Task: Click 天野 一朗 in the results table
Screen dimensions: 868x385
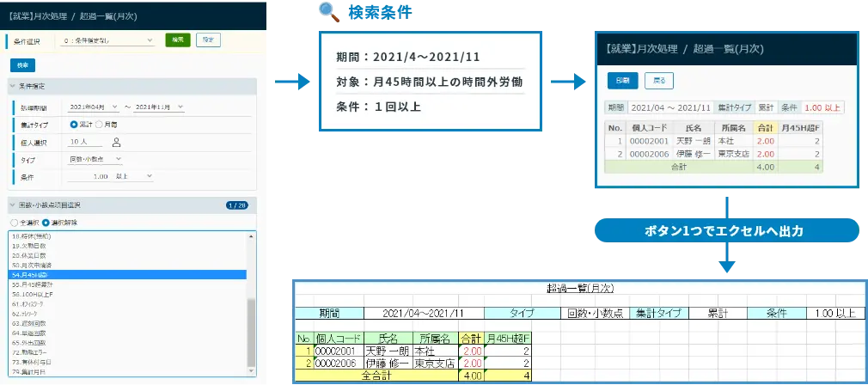Action: pyautogui.click(x=694, y=141)
